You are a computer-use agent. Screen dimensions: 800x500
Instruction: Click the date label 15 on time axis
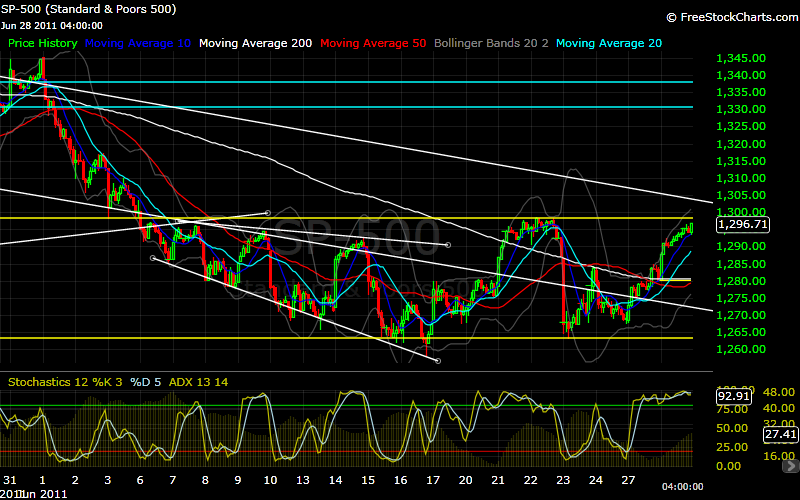pos(368,480)
